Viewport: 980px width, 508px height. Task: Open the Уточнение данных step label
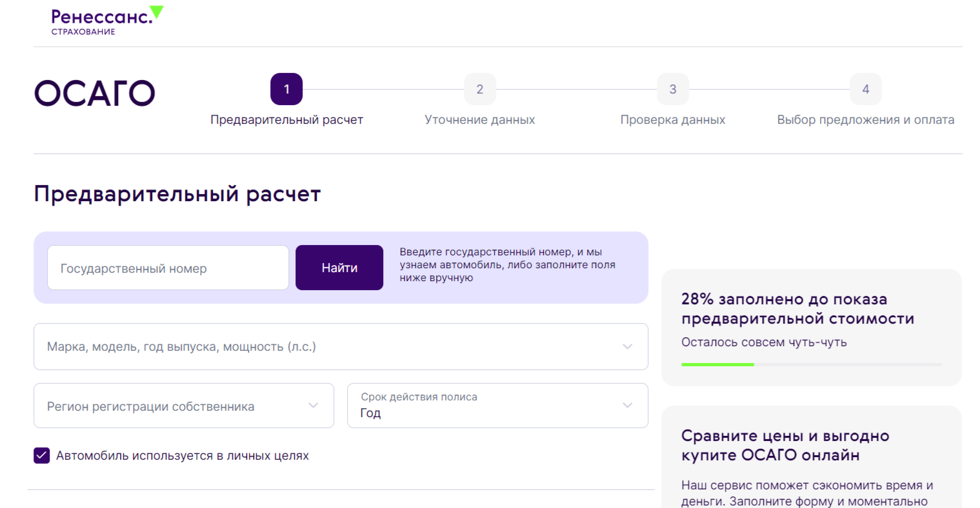(479, 120)
